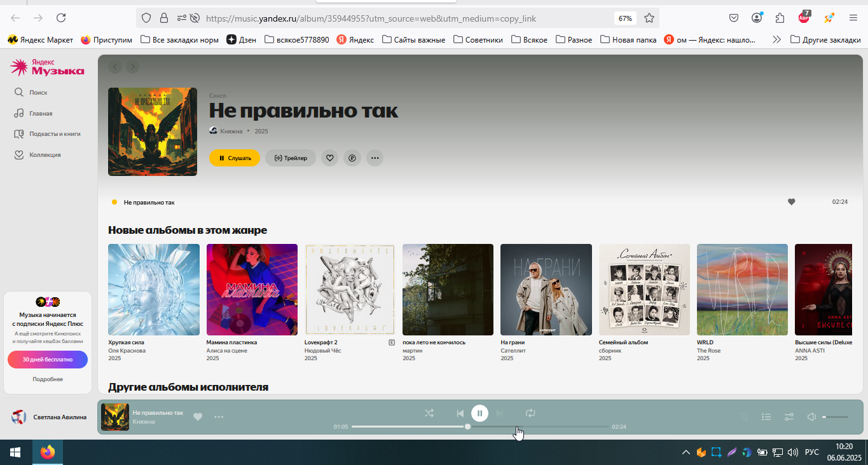Image resolution: width=868 pixels, height=465 pixels.
Task: Open album пока лето не кончилось
Action: pos(448,290)
